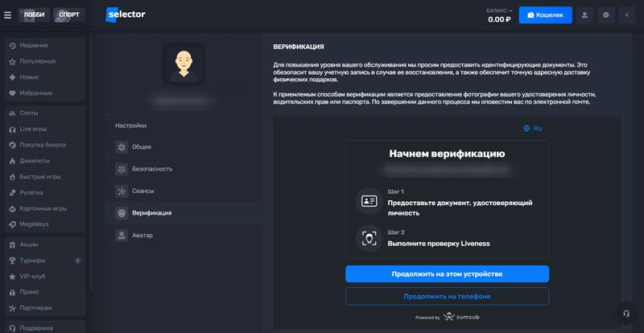Open the Безопасность settings section
Image resolution: width=644 pixels, height=333 pixels.
point(151,169)
